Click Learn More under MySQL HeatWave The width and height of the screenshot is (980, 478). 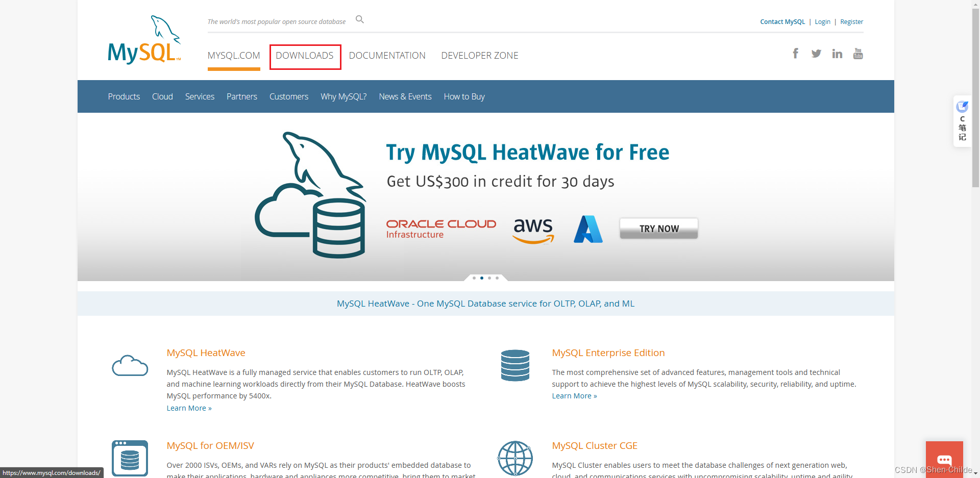[x=189, y=408]
